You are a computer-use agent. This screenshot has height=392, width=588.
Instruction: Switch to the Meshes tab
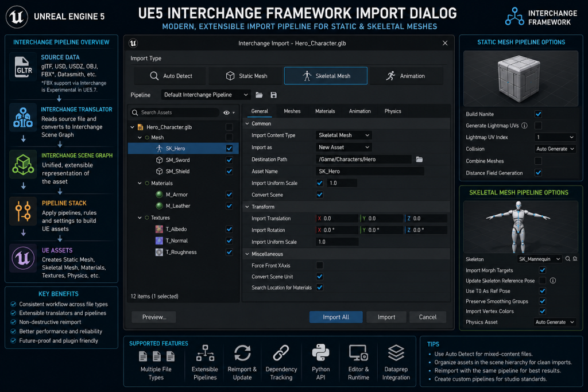[292, 111]
